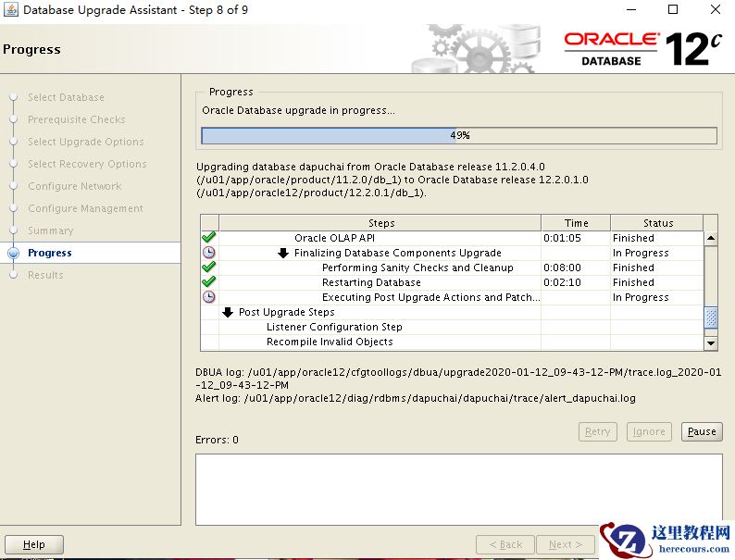The width and height of the screenshot is (735, 560).
Task: Click the clock icon beside Finalizing Database Components Upgrade
Action: tap(208, 253)
